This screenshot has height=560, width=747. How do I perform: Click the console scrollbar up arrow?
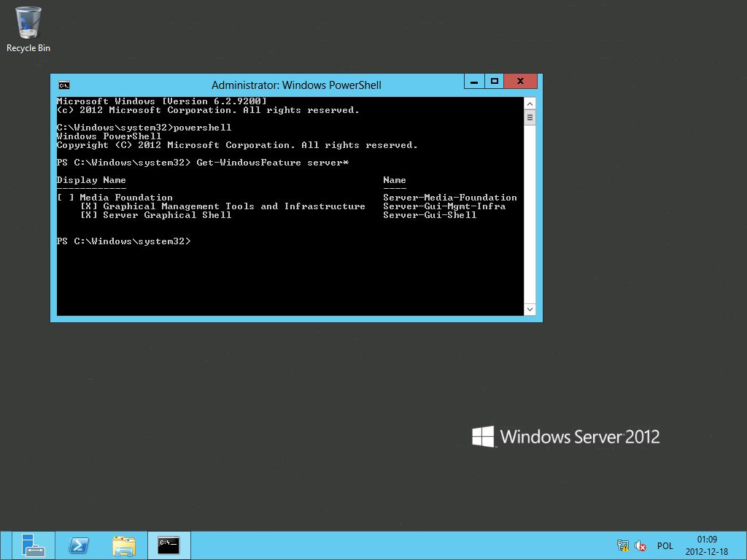[x=530, y=104]
